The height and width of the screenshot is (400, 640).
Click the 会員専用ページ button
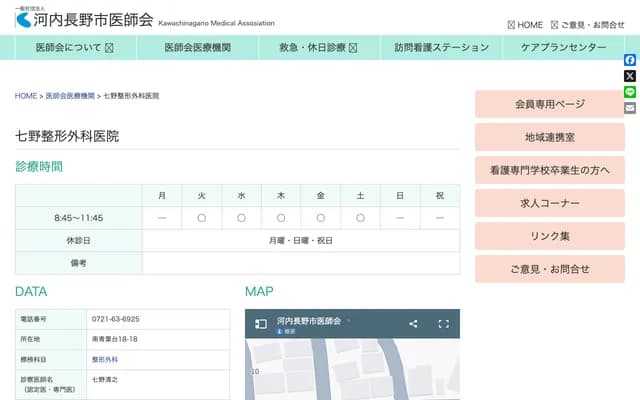pos(549,104)
